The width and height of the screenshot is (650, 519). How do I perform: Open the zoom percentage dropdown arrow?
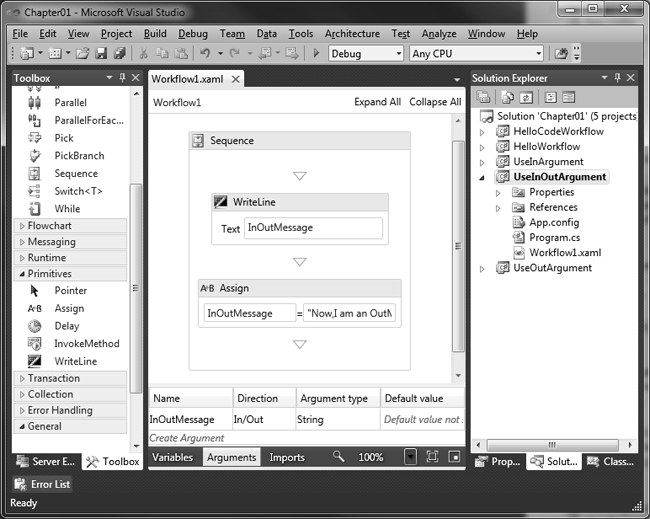click(x=410, y=457)
